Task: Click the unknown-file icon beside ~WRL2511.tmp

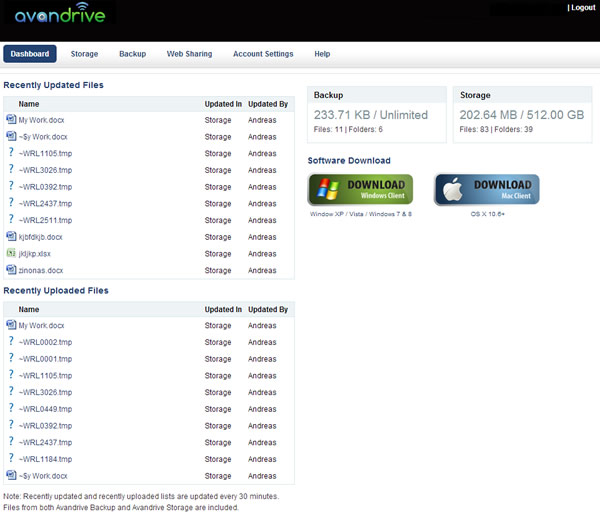Action: coord(11,219)
